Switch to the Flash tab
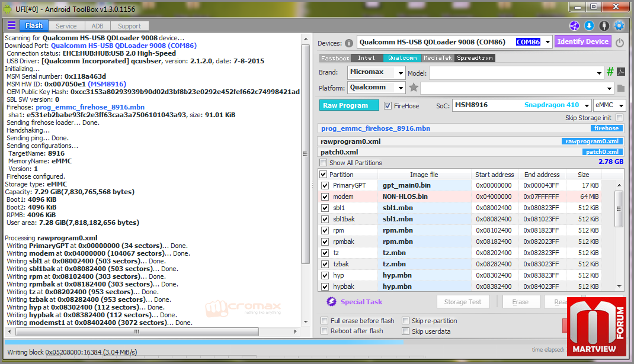This screenshot has height=364, width=634. click(34, 25)
